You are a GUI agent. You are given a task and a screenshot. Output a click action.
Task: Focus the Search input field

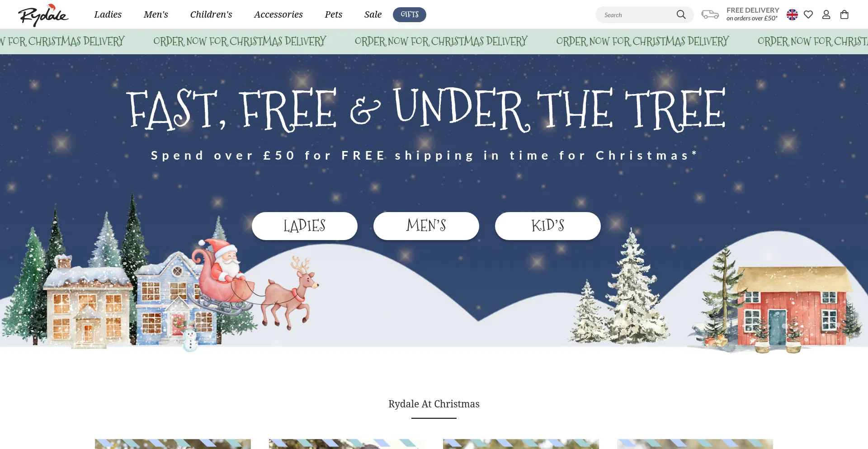[x=637, y=15]
